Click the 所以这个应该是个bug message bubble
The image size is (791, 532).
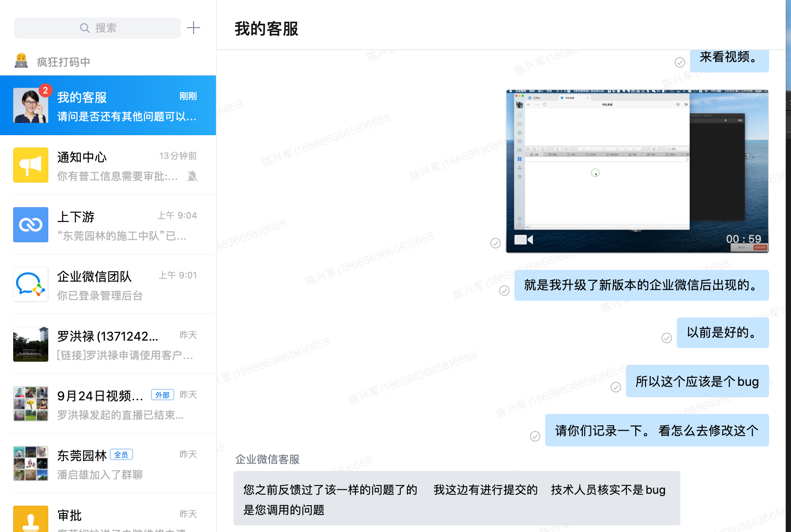click(x=698, y=381)
